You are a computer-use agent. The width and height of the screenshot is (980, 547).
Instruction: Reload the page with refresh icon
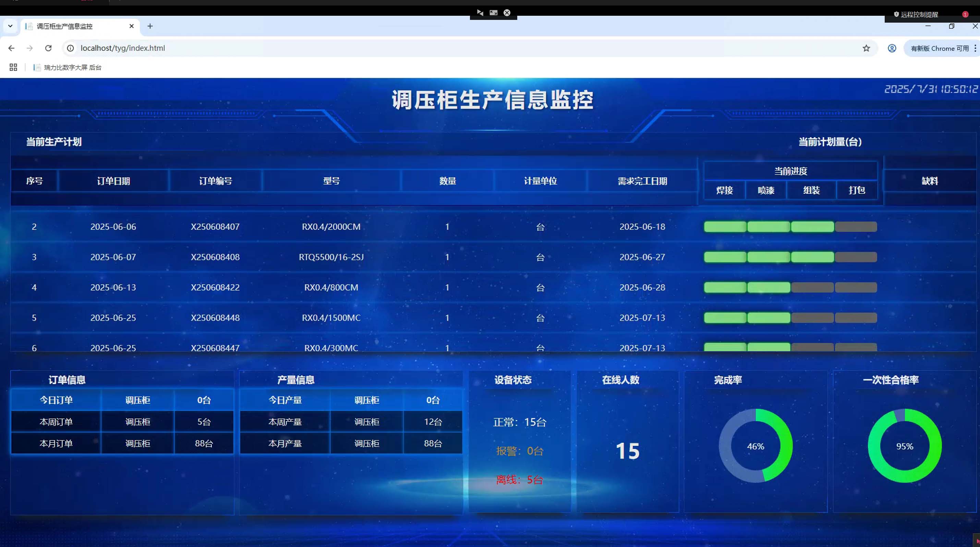[48, 48]
